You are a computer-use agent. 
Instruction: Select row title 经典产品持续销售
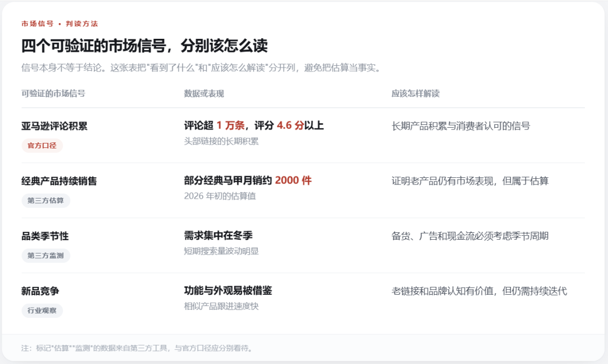pyautogui.click(x=59, y=181)
